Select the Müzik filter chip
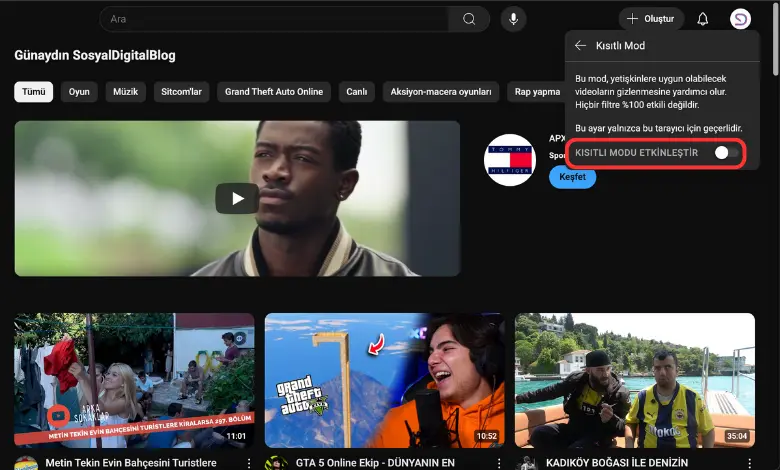Viewport: 780px width, 470px height. point(125,92)
